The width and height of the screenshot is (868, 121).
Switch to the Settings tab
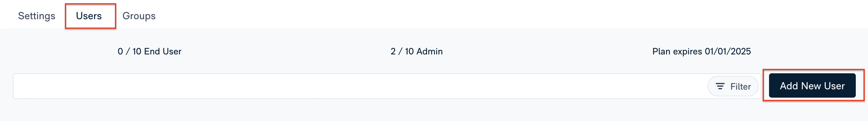click(x=36, y=16)
